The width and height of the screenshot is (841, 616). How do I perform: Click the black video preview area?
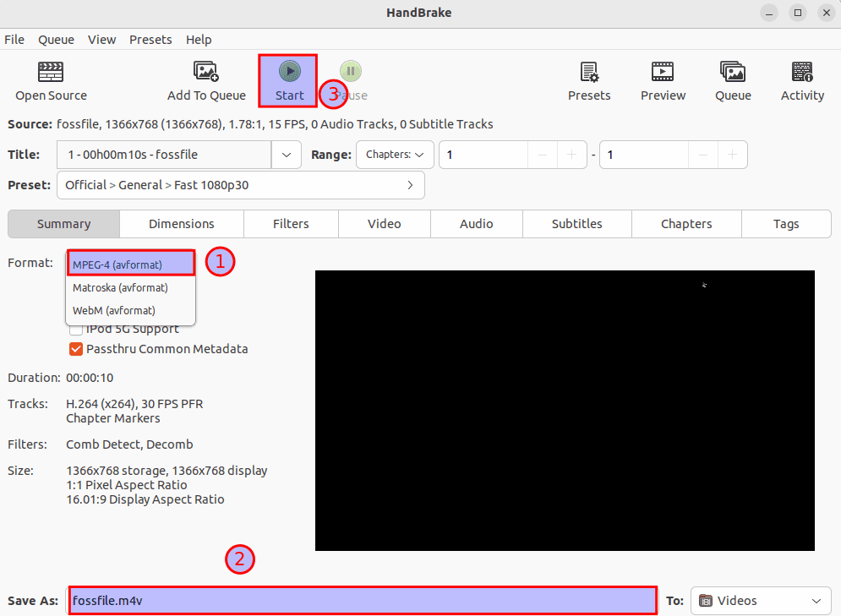coord(565,411)
